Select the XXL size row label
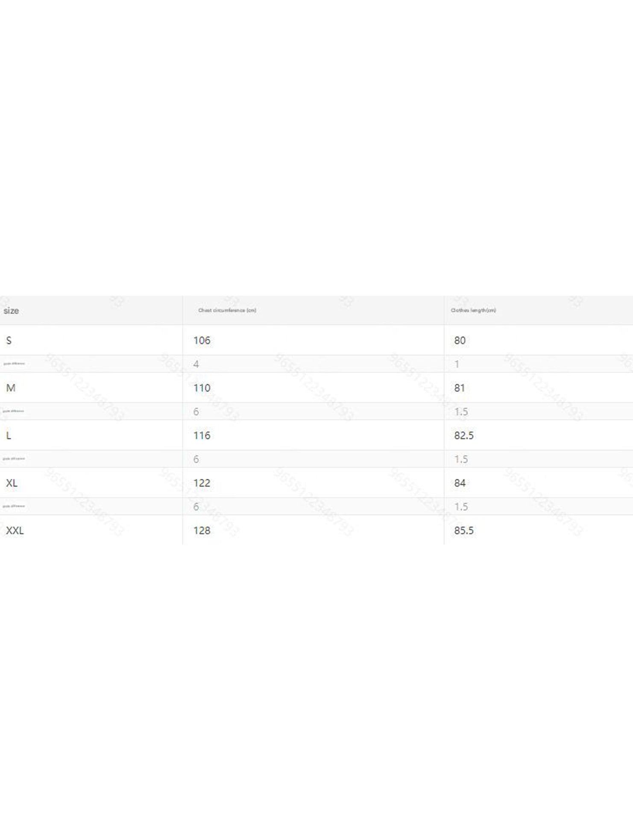This screenshot has width=633, height=840. 15,530
